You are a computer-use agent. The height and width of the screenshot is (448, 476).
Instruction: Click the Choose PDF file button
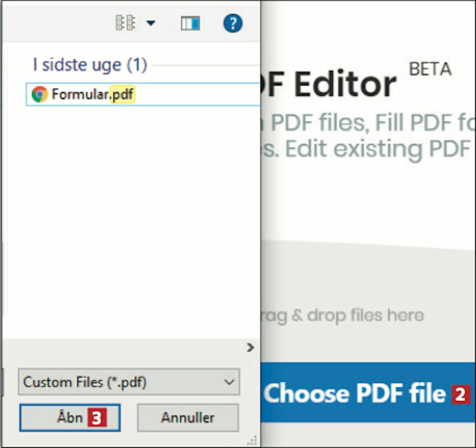(x=354, y=393)
